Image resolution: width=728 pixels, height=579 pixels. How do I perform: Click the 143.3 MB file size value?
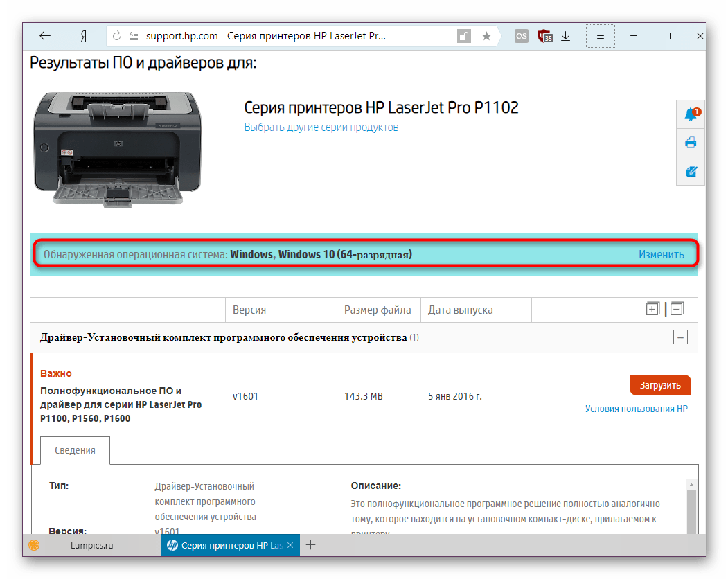pyautogui.click(x=364, y=396)
